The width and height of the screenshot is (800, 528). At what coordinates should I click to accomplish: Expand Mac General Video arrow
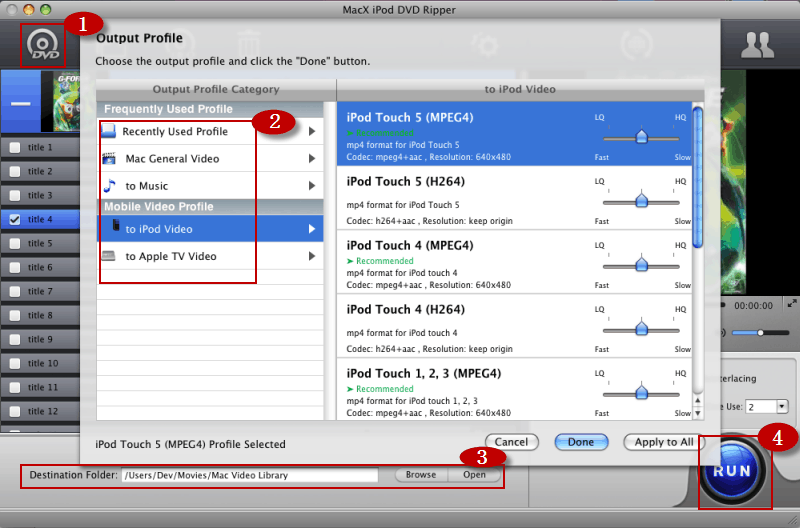[x=312, y=158]
